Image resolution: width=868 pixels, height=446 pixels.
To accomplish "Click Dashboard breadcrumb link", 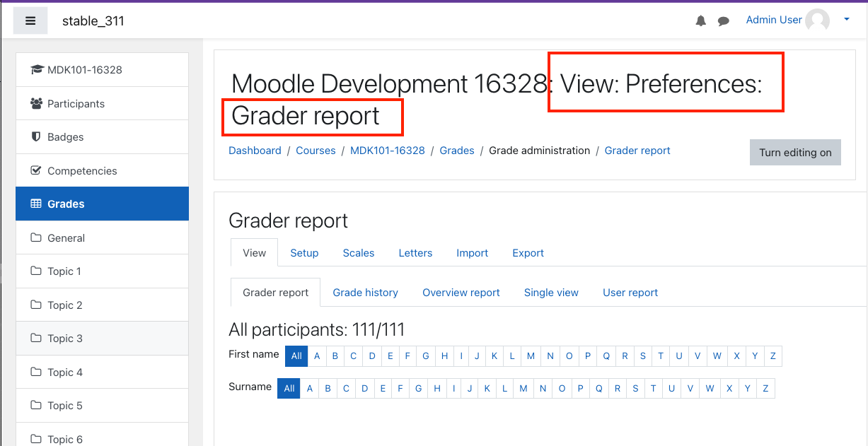I will (x=255, y=151).
